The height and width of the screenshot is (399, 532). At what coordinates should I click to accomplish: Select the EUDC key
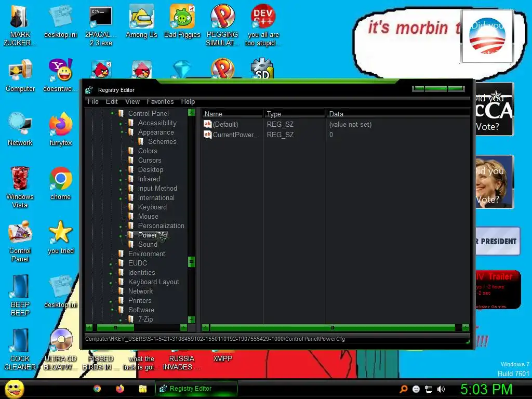click(x=137, y=263)
